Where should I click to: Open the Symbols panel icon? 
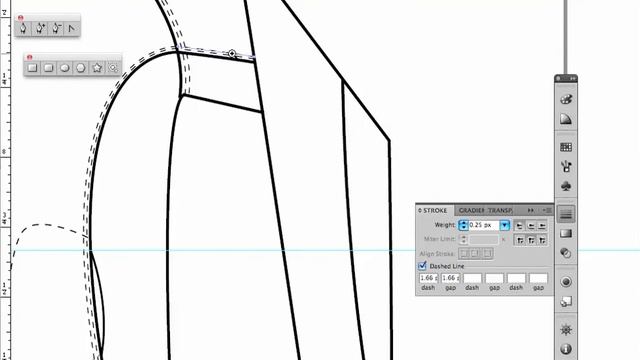566,187
